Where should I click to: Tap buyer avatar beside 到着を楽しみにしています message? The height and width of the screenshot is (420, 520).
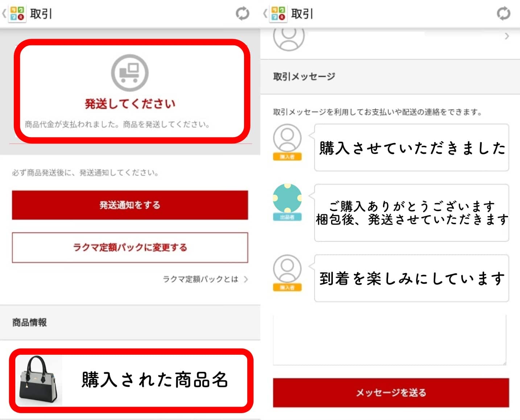[287, 269]
